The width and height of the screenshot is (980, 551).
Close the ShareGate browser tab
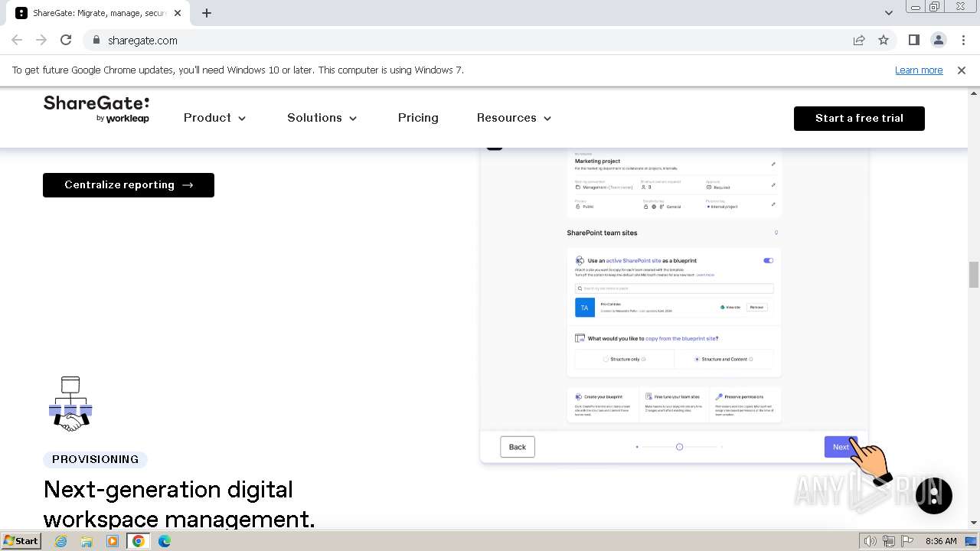point(177,13)
